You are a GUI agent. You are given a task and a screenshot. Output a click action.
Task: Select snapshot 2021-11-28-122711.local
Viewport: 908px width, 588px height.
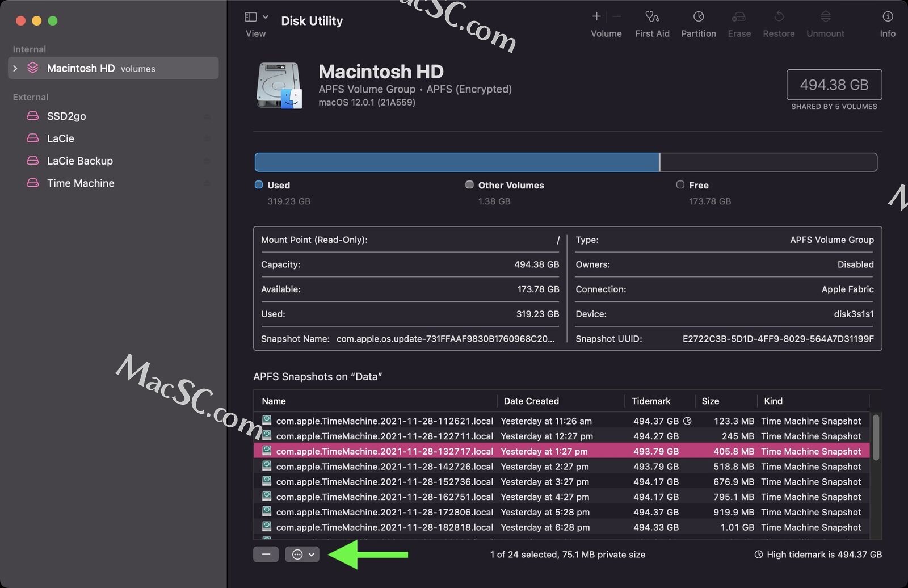(x=562, y=436)
